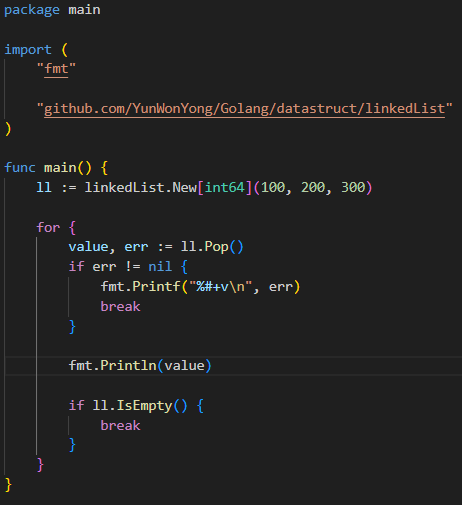Click the 'package' keyword
Screen dimensions: 462x505
32,10
